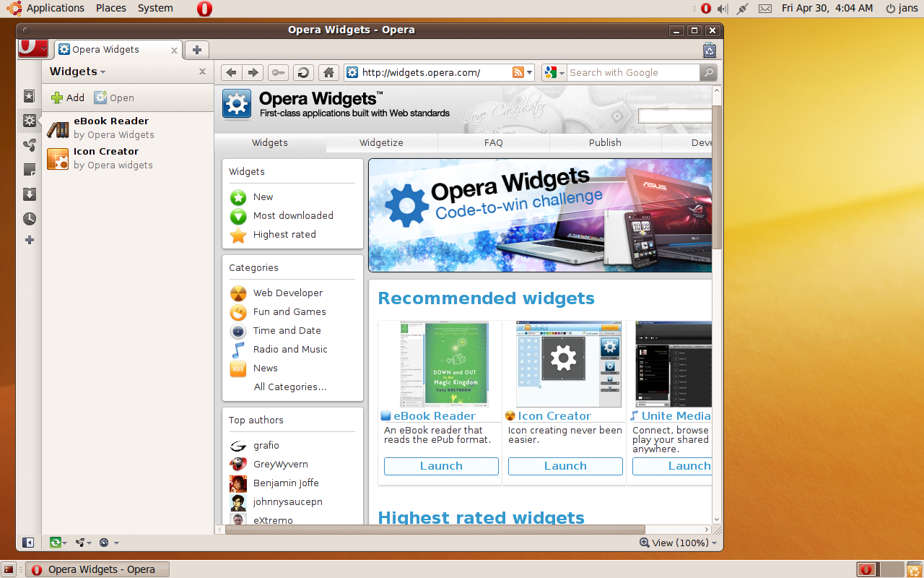Switch to the Widgets page tab

[270, 143]
